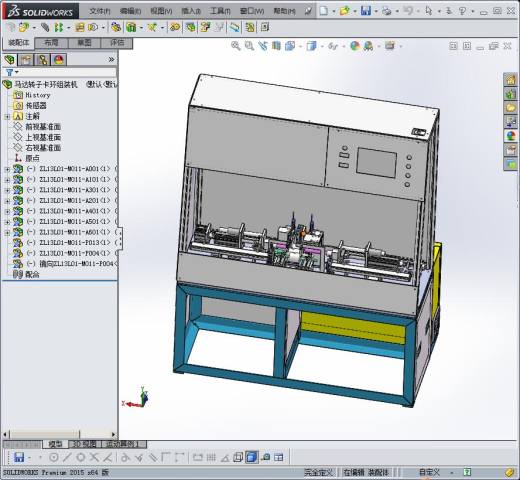520x480 pixels.
Task: Click the tree horizontal scrollbar right arrow
Action: coord(113,434)
